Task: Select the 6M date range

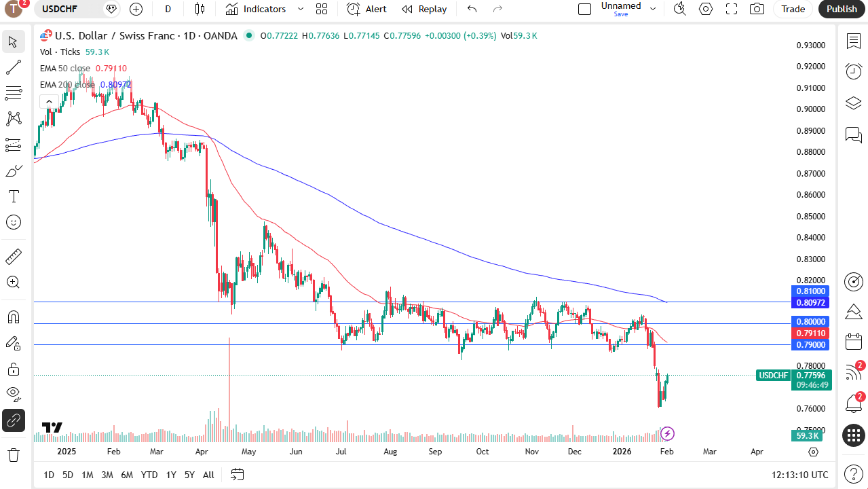Action: (x=127, y=475)
